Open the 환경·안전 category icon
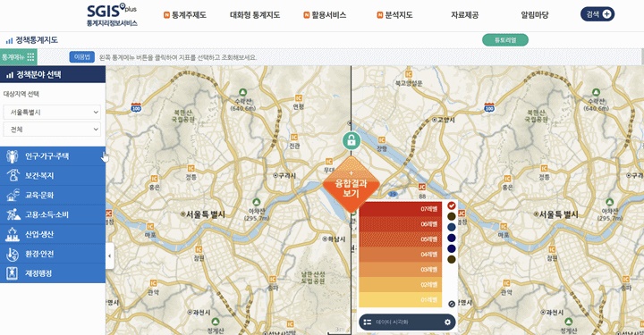 pos(13,254)
